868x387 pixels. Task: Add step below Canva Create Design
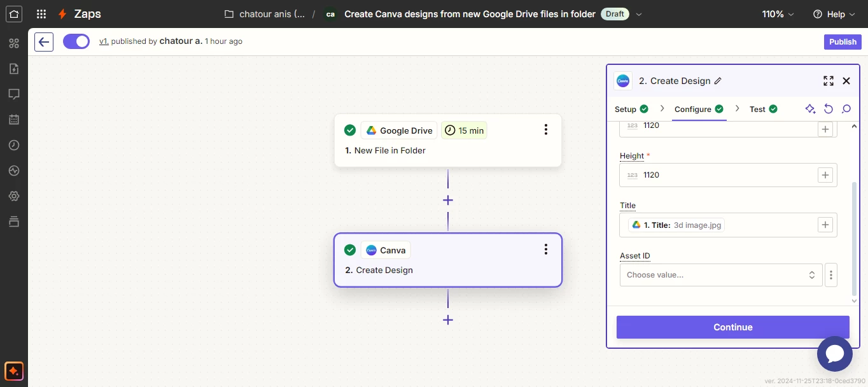point(448,320)
